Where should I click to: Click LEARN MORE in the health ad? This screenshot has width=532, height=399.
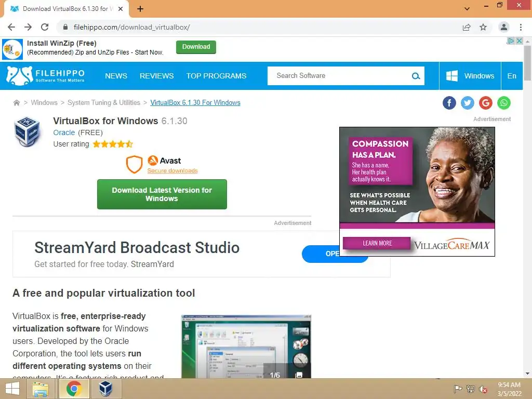click(x=377, y=243)
